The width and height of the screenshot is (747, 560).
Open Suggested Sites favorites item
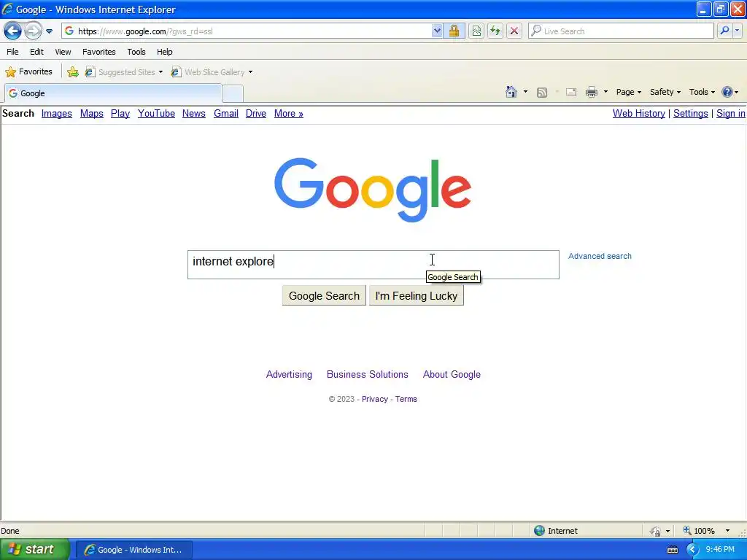click(123, 72)
